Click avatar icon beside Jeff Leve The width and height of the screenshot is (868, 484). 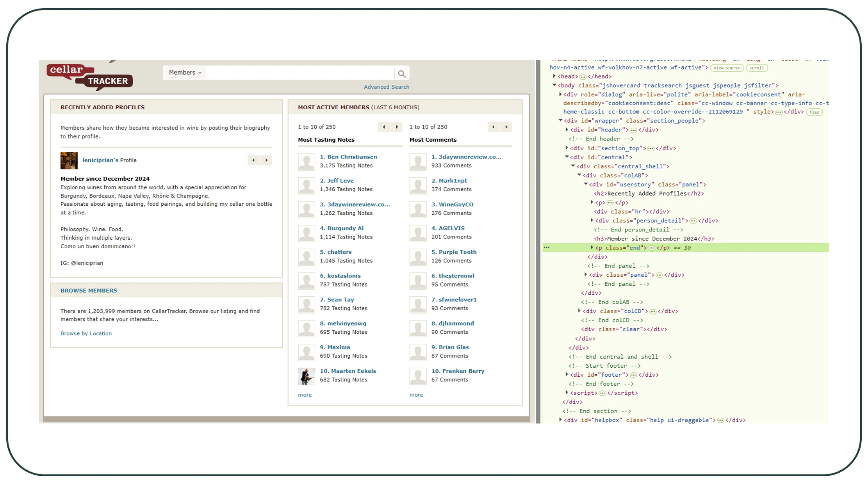pyautogui.click(x=307, y=186)
